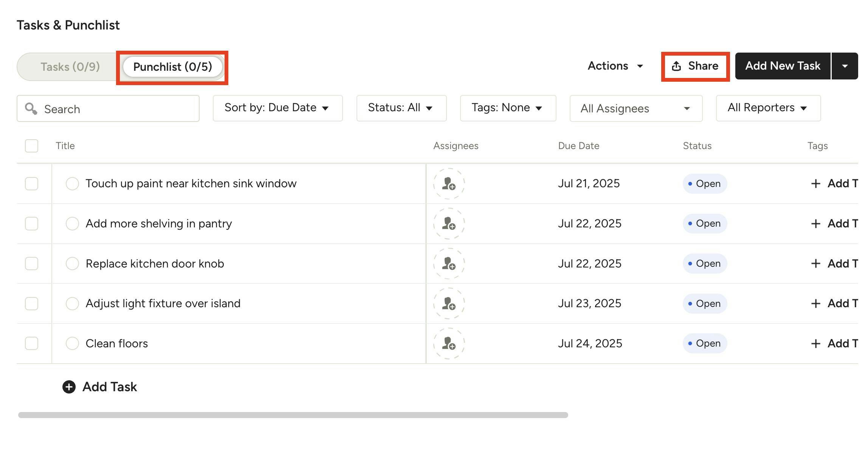The height and width of the screenshot is (451, 868).
Task: Open the All Assignees dropdown
Action: tap(635, 109)
